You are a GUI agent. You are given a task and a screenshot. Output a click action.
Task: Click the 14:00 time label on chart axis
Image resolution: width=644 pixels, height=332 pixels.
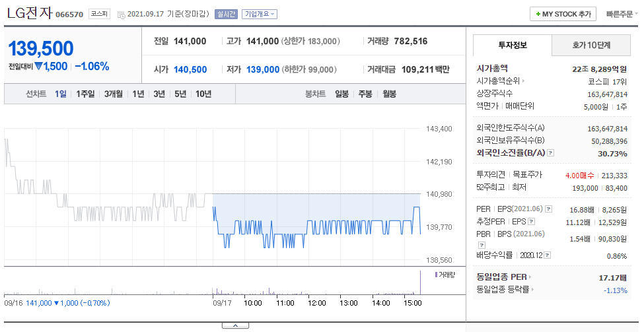(x=380, y=303)
